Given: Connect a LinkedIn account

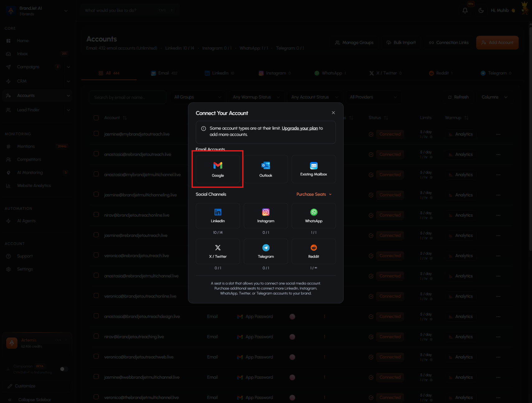Looking at the screenshot, I should [218, 216].
